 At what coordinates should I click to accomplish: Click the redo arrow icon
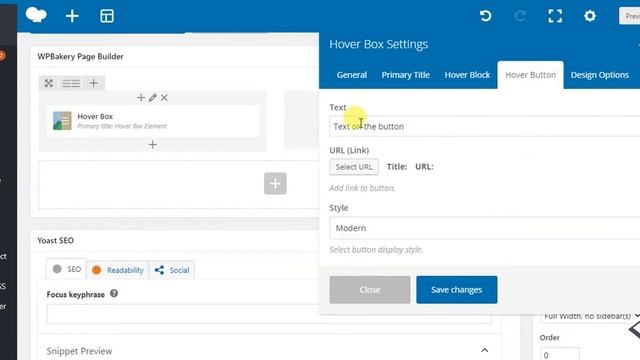pos(520,16)
